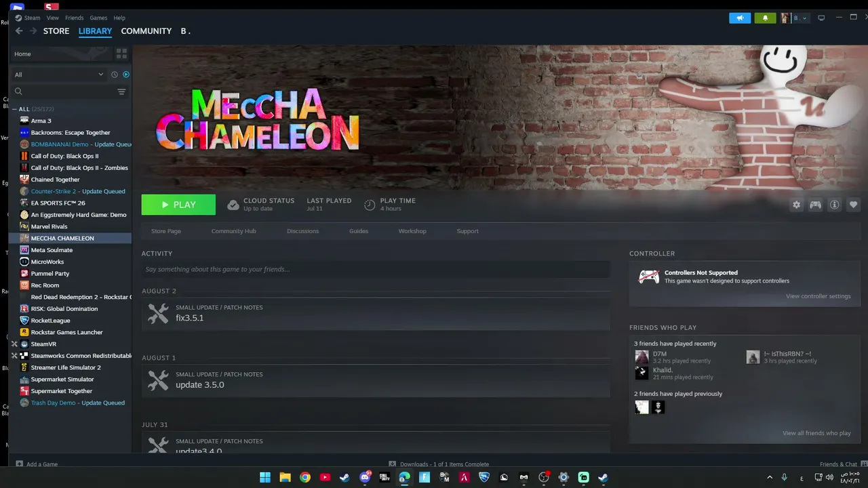Screen dimensions: 868x488
Task: Go forward with the navigation arrow
Action: (33, 31)
